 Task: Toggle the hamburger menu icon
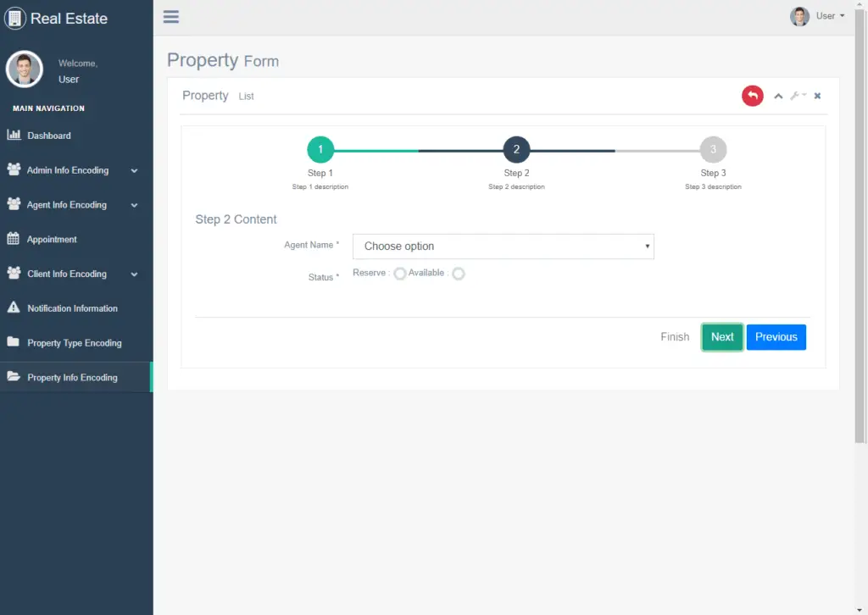coord(171,17)
